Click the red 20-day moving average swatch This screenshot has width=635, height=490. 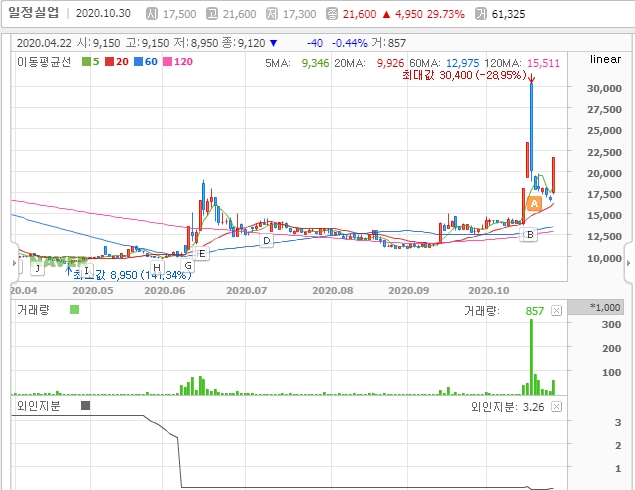point(109,62)
